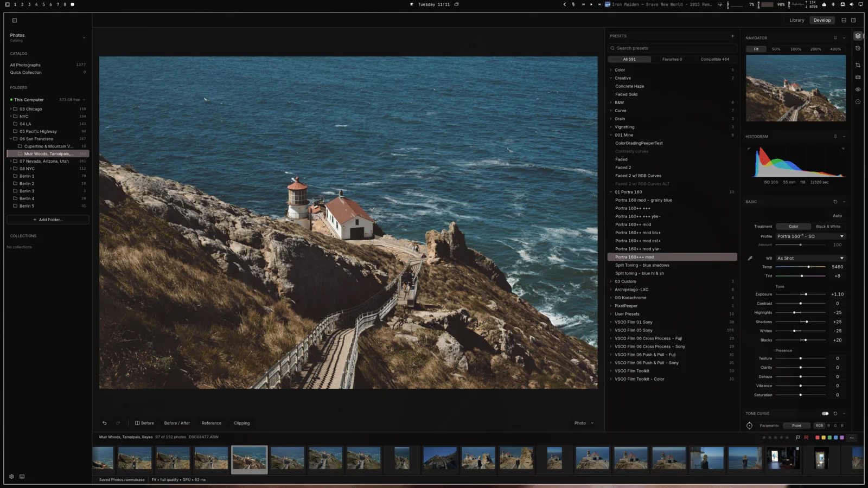Toggle the Clipping warnings
868x488 pixels.
[242, 423]
